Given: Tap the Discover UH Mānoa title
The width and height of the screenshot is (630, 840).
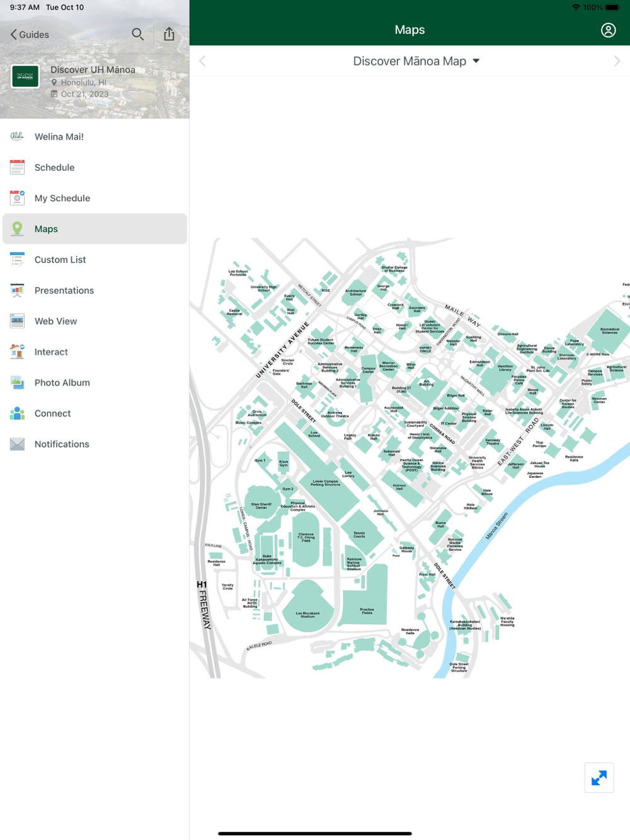Looking at the screenshot, I should (x=93, y=70).
